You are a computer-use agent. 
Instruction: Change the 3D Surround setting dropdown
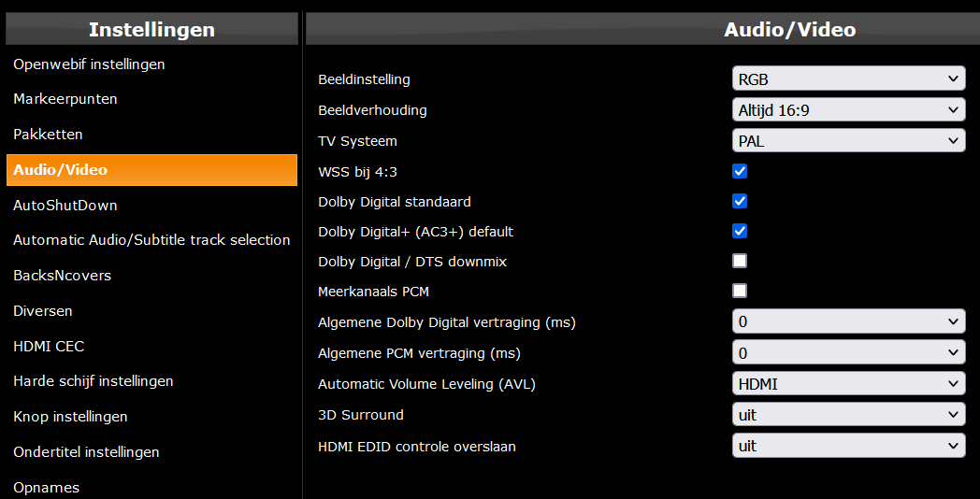(849, 415)
